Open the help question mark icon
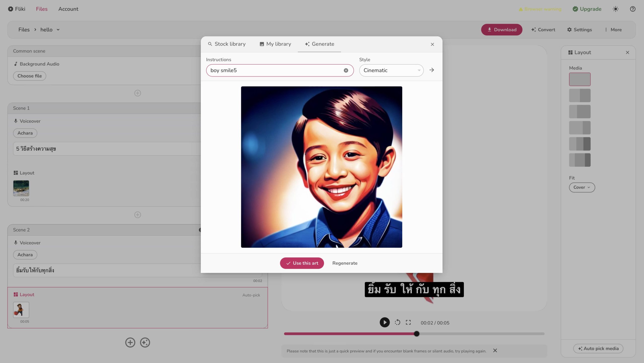Screen dimensions: 644x363 pyautogui.click(x=632, y=9)
